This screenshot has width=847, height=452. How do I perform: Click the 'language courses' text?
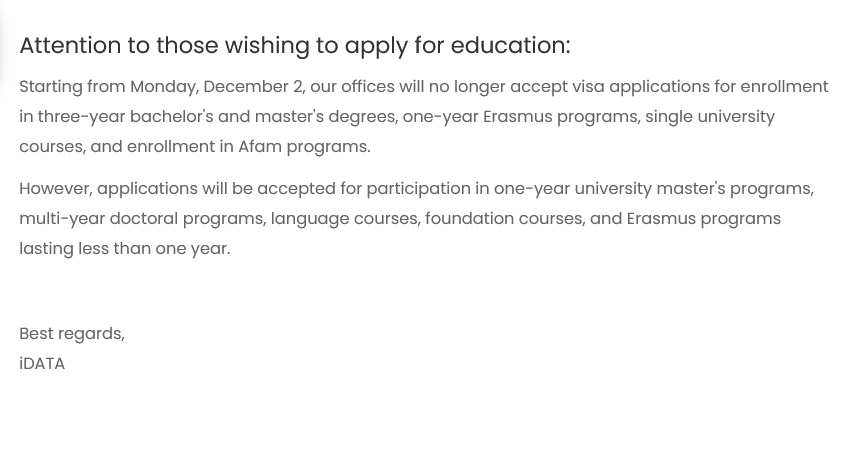coord(346,219)
